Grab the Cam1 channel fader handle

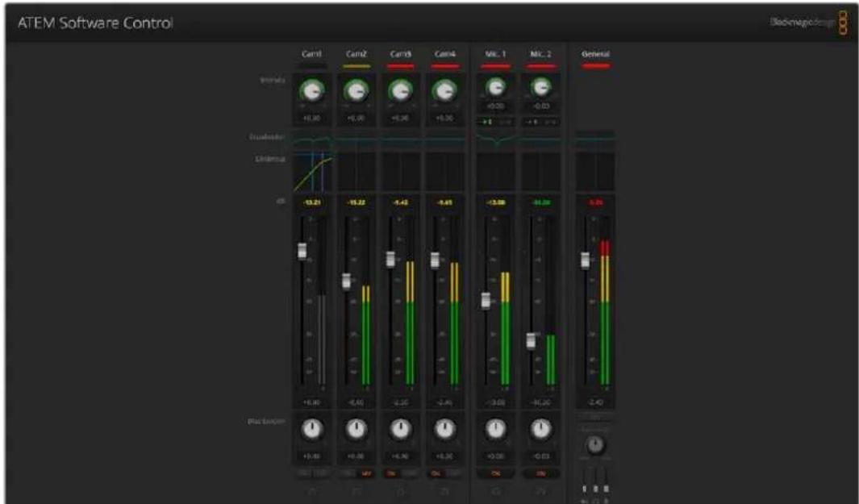pyautogui.click(x=302, y=251)
